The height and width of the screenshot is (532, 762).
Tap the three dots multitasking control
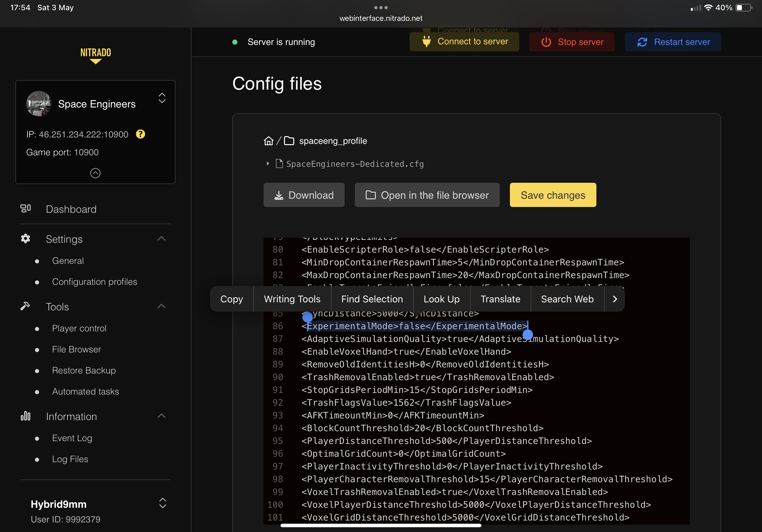pos(381,7)
